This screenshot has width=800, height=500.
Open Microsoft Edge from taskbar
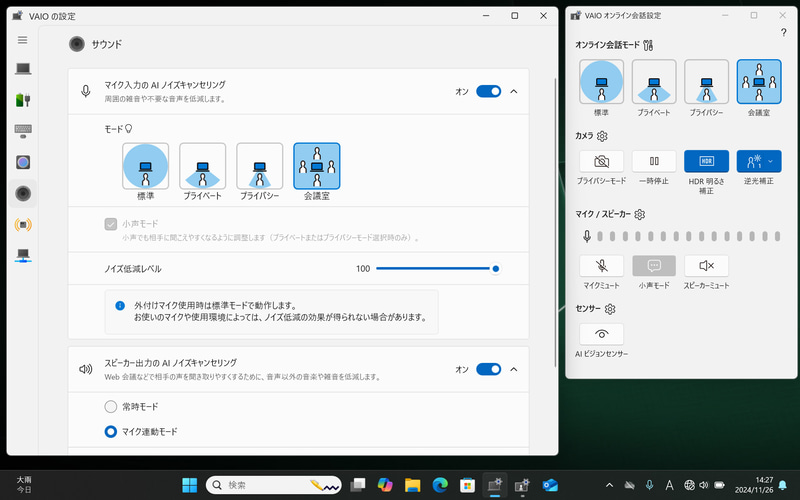click(440, 485)
